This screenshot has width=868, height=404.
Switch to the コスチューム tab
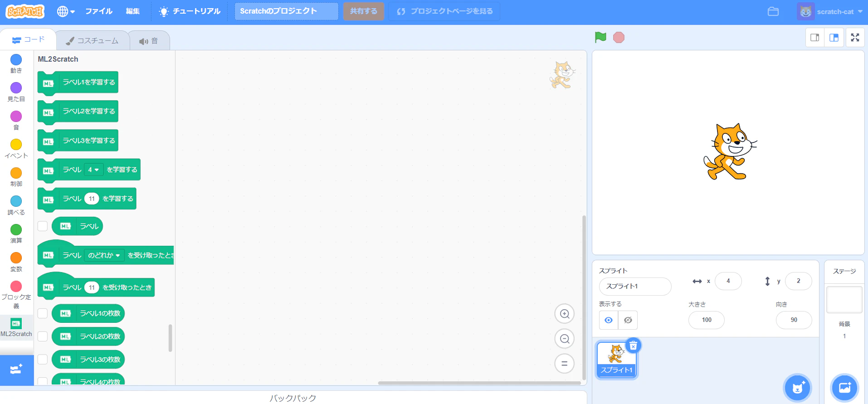click(x=92, y=41)
